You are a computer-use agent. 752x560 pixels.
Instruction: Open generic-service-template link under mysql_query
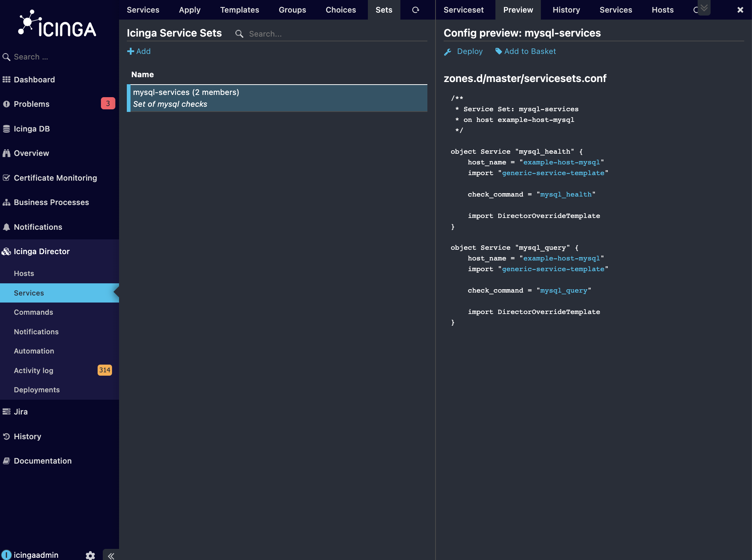point(553,269)
